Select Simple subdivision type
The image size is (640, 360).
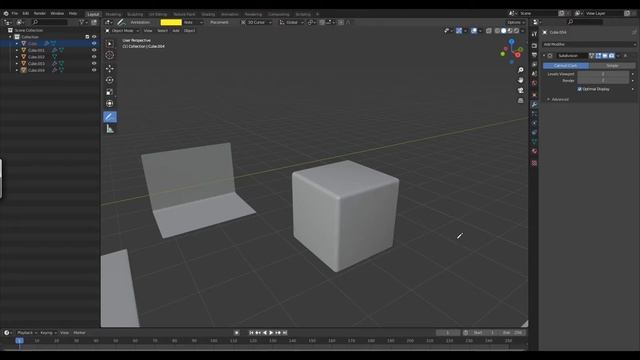coord(612,66)
